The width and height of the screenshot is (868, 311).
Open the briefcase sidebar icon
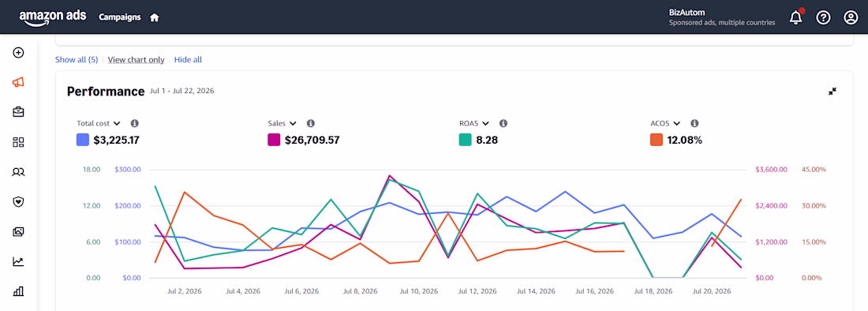coord(18,112)
